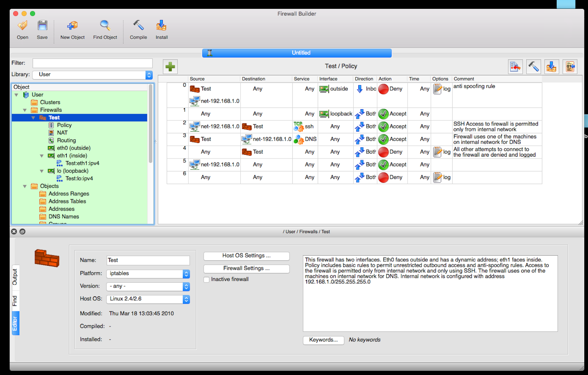
Task: Switch to the Find side tab
Action: coord(15,301)
